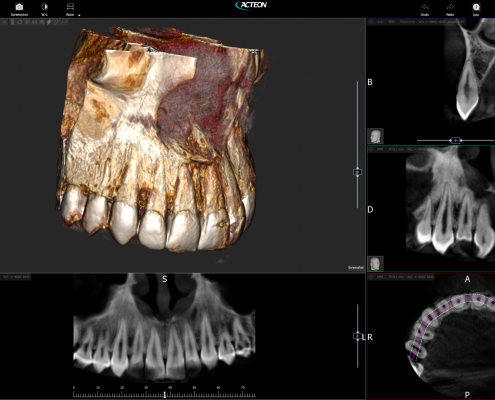Click the head orientation thumbnail in the B view
Screen dimensions: 495x400
point(375,136)
